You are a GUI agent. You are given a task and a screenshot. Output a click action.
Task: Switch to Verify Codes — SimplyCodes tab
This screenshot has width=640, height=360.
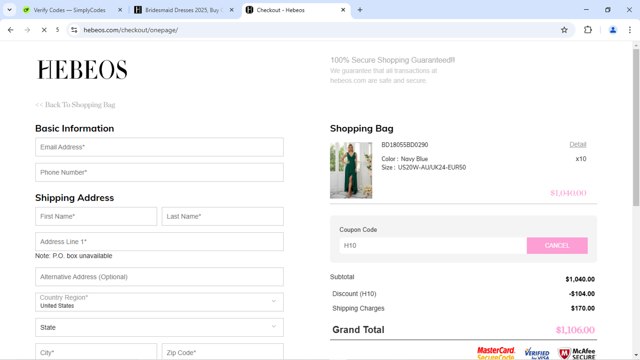[69, 10]
